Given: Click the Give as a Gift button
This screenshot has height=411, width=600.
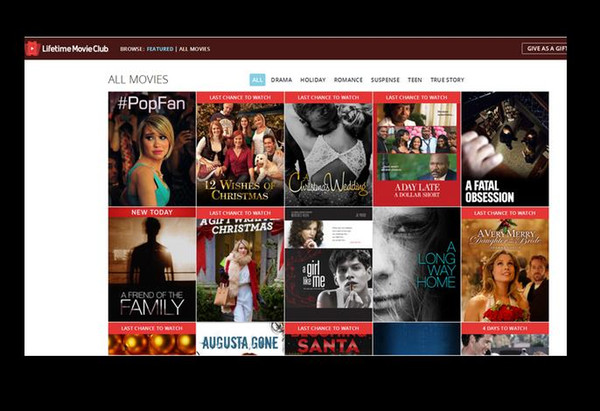Looking at the screenshot, I should [544, 49].
